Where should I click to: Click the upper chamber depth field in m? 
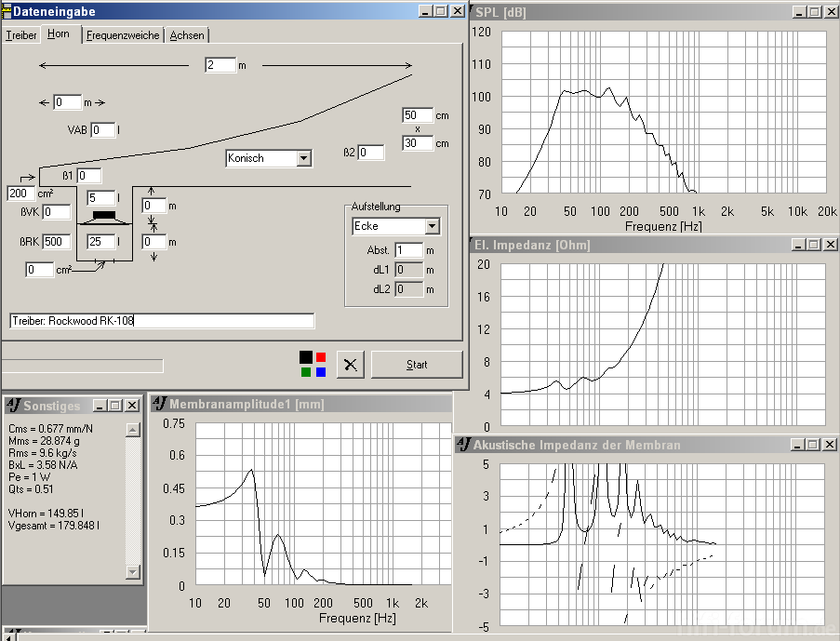click(154, 206)
